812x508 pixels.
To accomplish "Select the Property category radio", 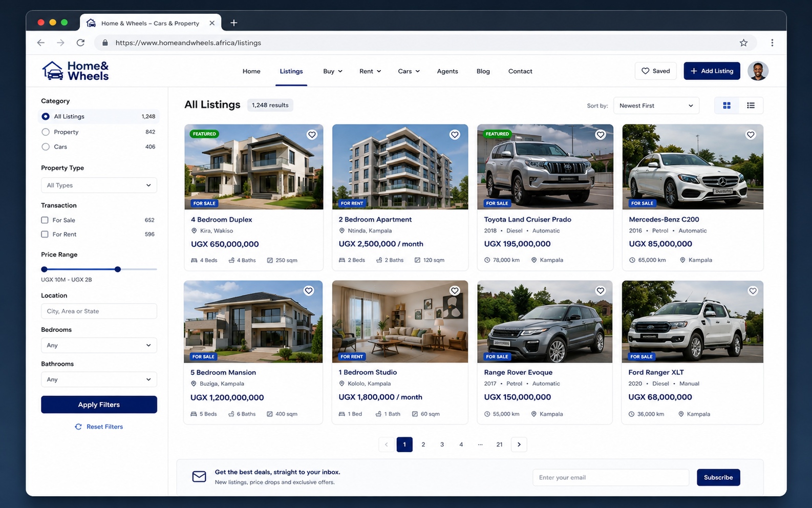I will (x=46, y=132).
